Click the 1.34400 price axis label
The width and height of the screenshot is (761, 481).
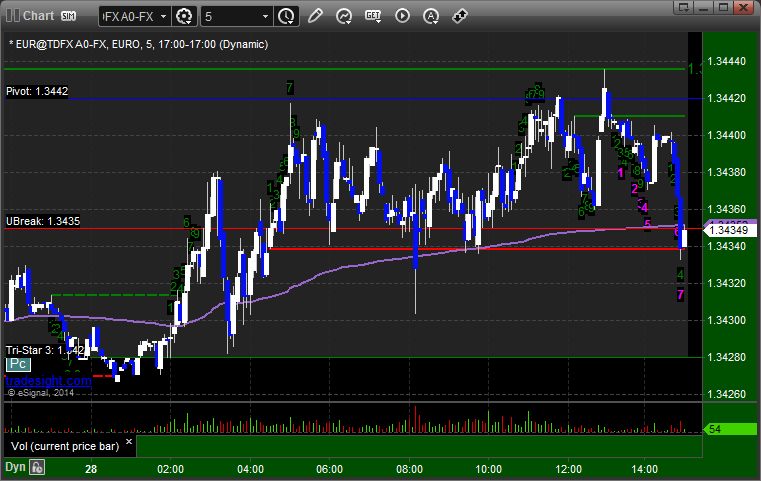(x=727, y=135)
